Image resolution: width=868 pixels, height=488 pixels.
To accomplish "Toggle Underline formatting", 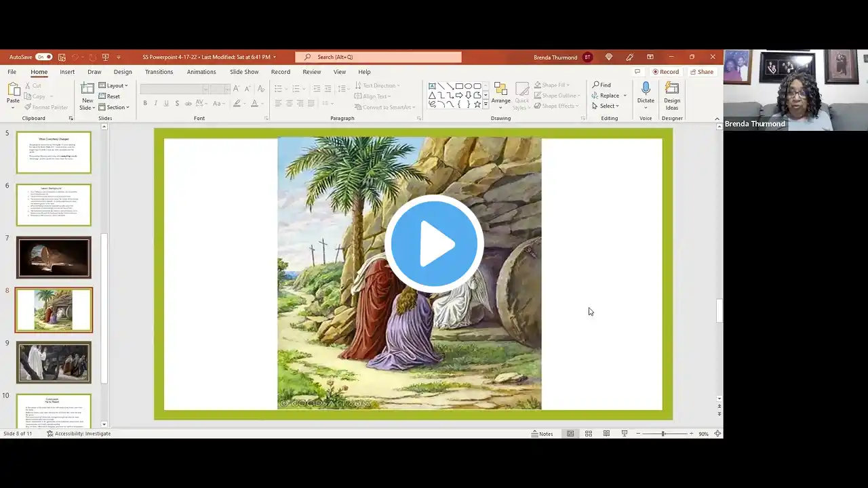I will point(166,104).
